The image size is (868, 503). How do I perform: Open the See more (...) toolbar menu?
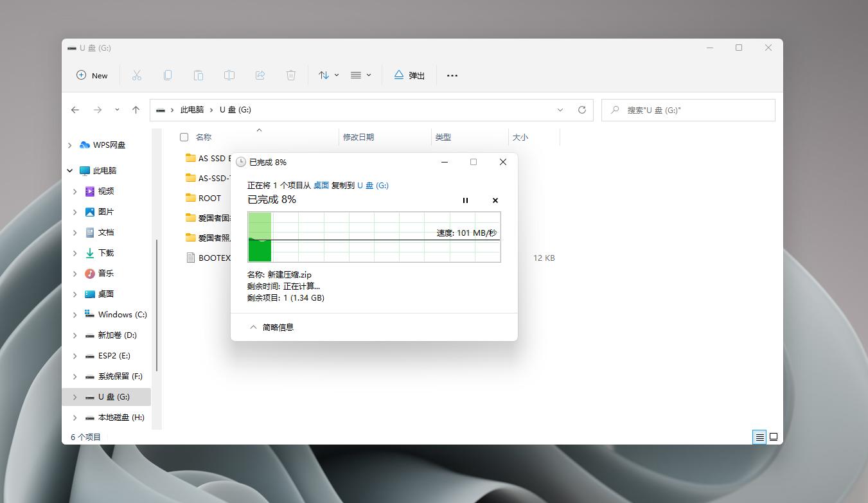[452, 75]
